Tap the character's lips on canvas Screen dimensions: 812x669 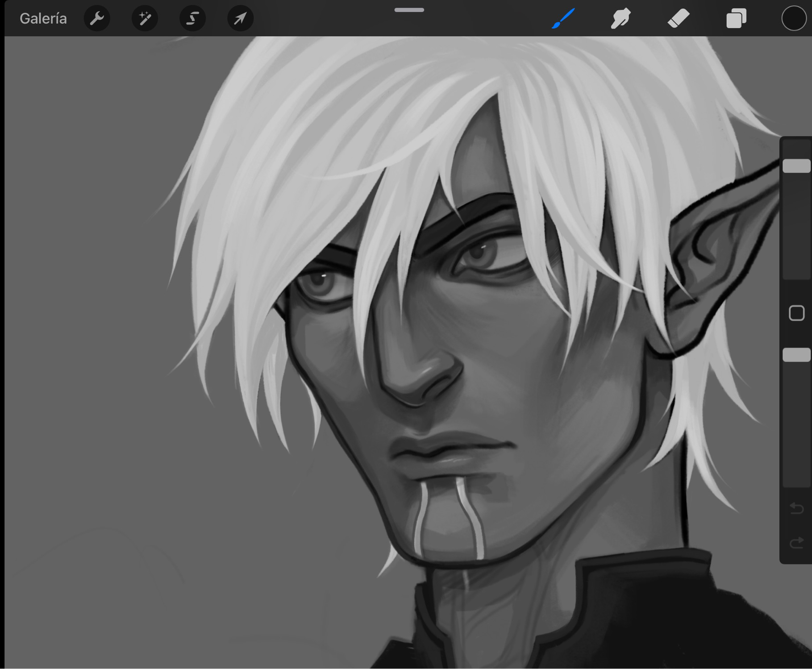[442, 451]
